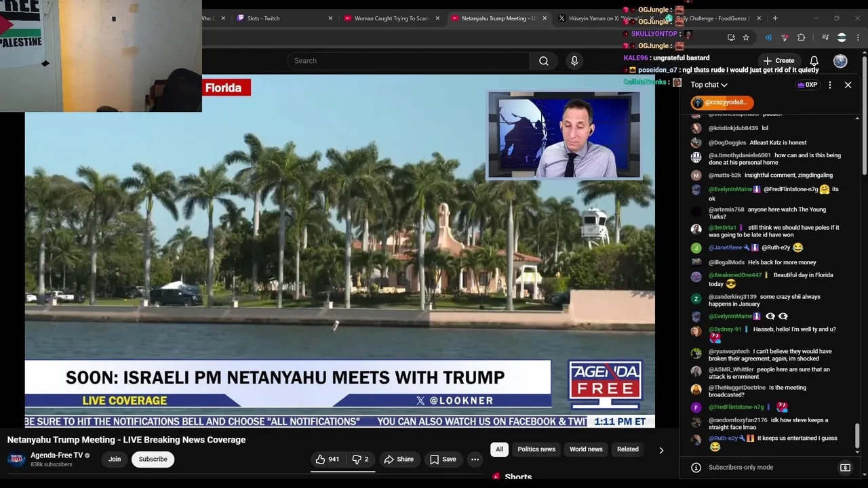The image size is (868, 488).
Task: Close the live chat panel
Action: click(x=848, y=85)
